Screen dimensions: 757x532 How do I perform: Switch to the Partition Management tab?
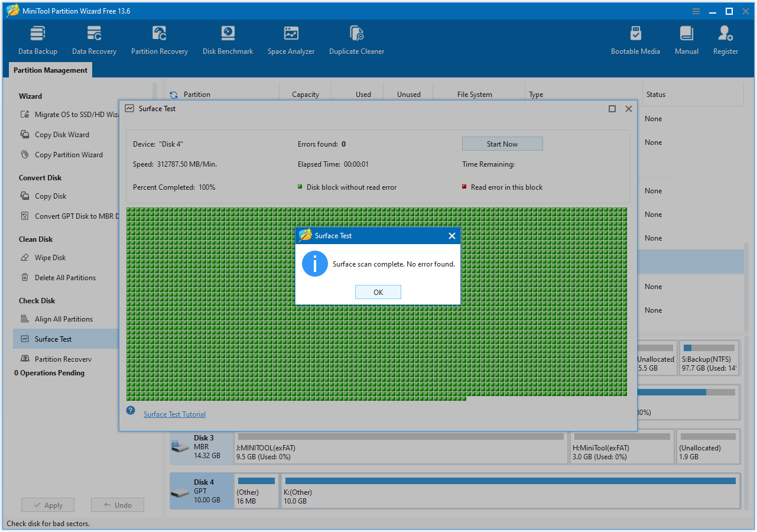(50, 70)
